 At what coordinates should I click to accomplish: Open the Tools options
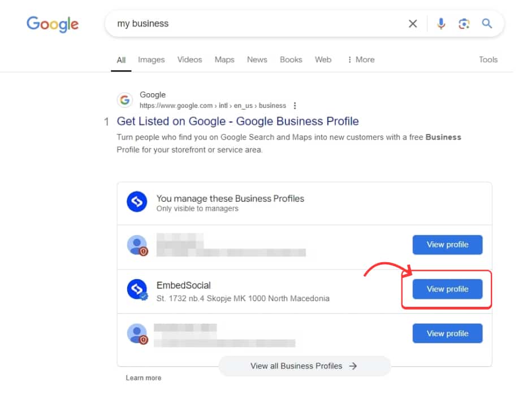[x=488, y=60]
